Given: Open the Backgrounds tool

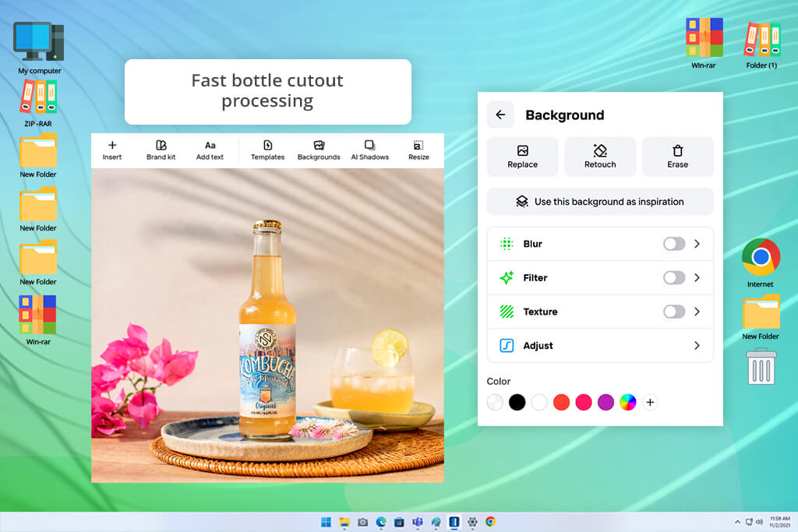Looking at the screenshot, I should 319,150.
